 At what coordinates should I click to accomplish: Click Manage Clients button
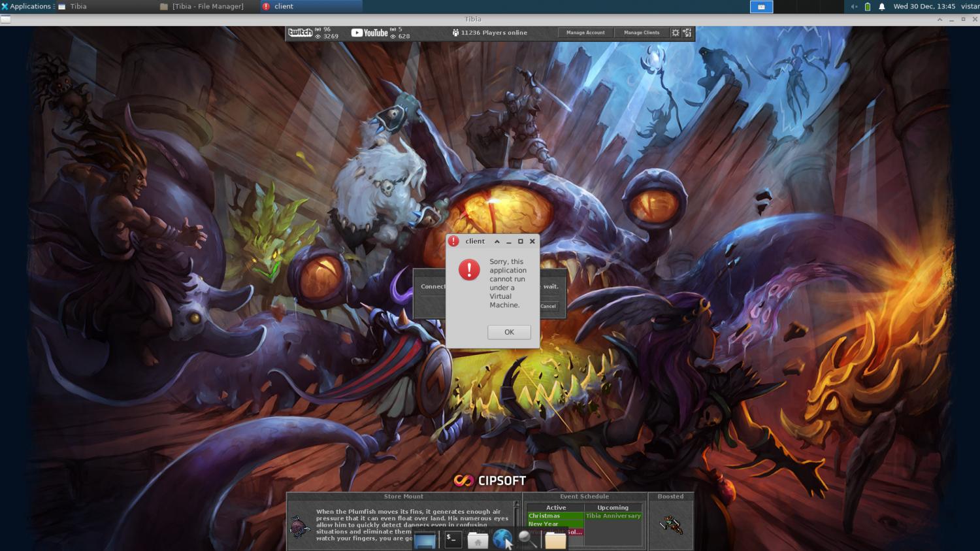642,33
